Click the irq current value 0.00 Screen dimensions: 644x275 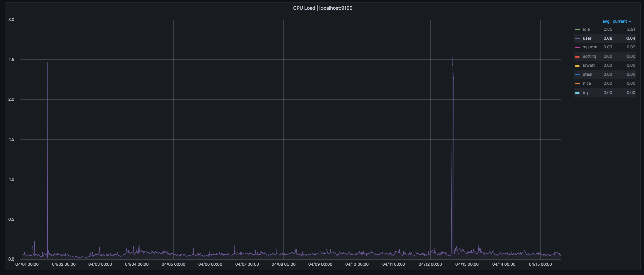tap(631, 93)
